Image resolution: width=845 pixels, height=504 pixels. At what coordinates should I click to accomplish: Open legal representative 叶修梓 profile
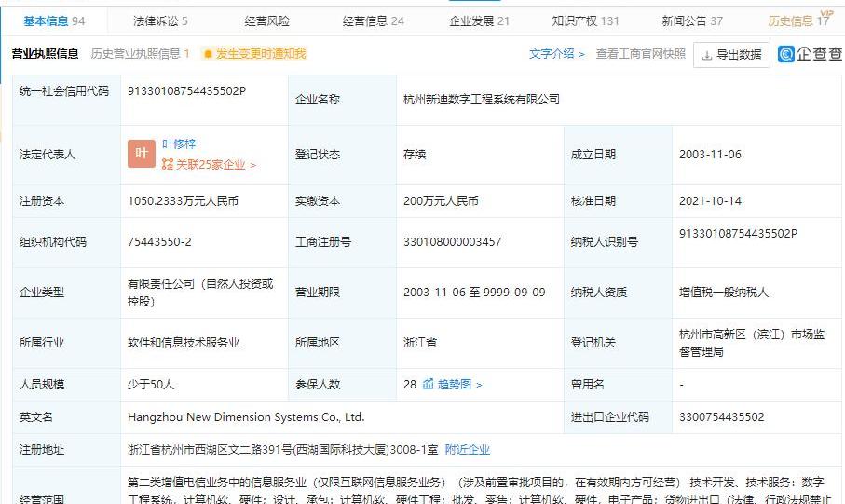[179, 143]
